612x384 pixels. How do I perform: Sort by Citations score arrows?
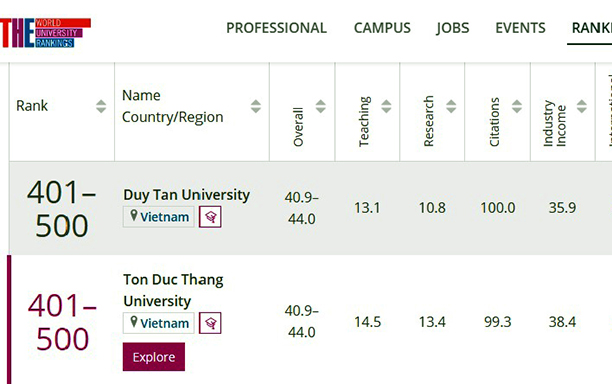click(516, 106)
